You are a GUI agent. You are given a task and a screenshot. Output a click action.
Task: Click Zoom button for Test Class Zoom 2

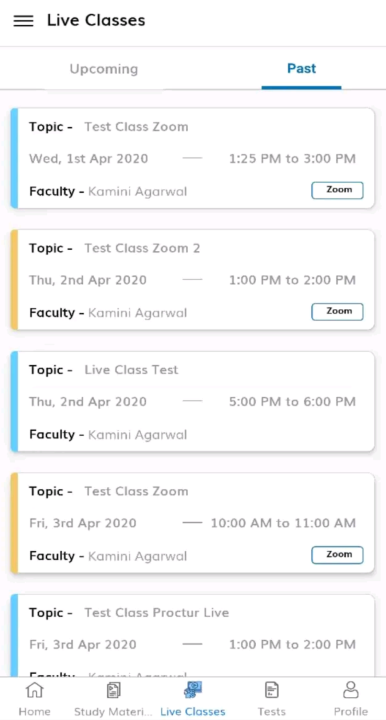(337, 311)
